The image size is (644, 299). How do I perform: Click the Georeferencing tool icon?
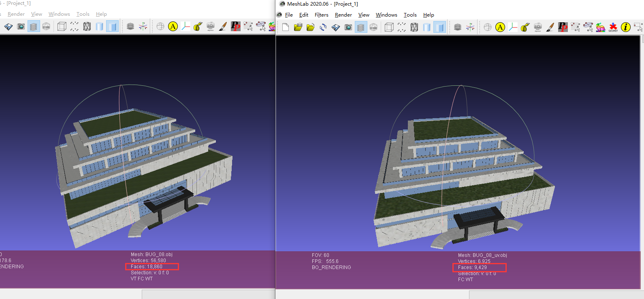click(613, 27)
